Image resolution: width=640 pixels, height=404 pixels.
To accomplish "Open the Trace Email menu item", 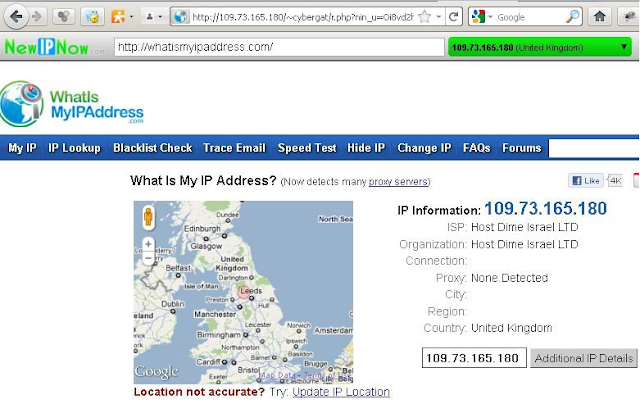I will (234, 148).
